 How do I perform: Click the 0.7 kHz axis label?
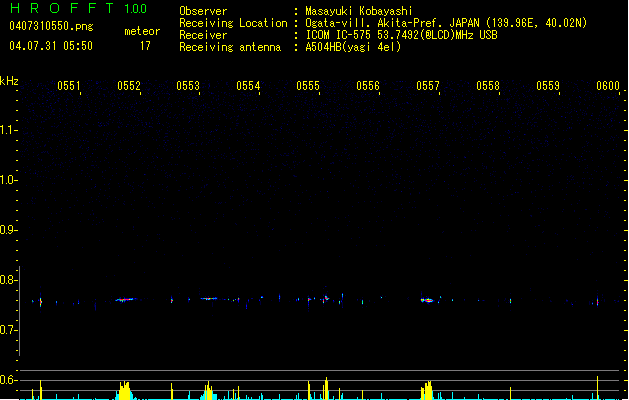[8, 330]
